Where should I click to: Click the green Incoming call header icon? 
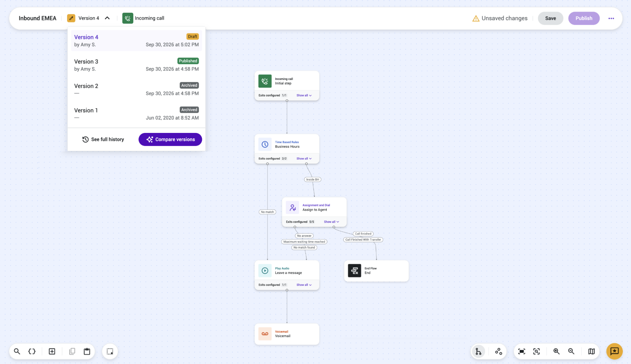128,18
